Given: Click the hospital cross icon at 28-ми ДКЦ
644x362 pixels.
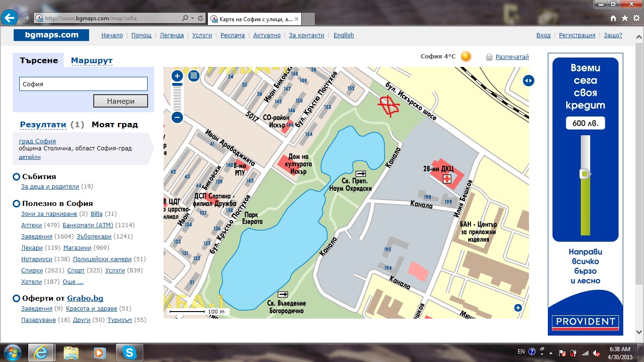Looking at the screenshot, I should point(446,179).
